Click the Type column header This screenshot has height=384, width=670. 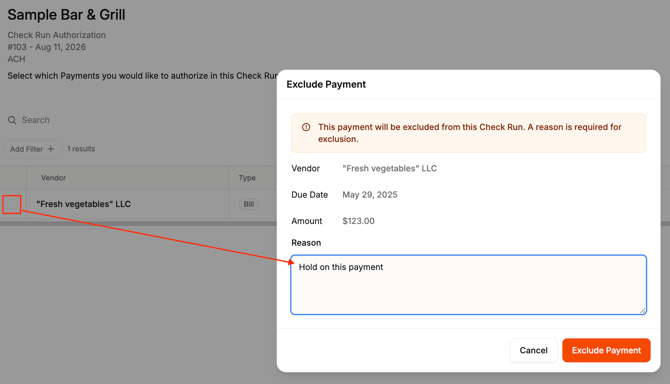247,178
